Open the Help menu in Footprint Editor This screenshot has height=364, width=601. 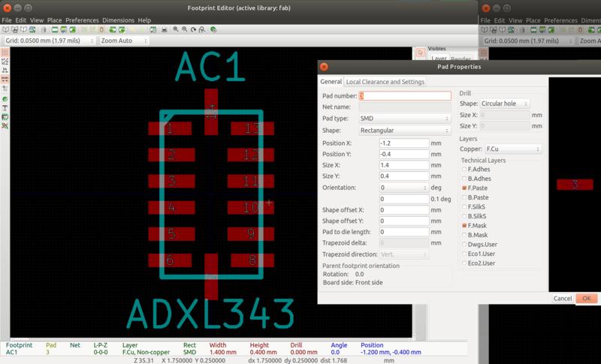144,20
